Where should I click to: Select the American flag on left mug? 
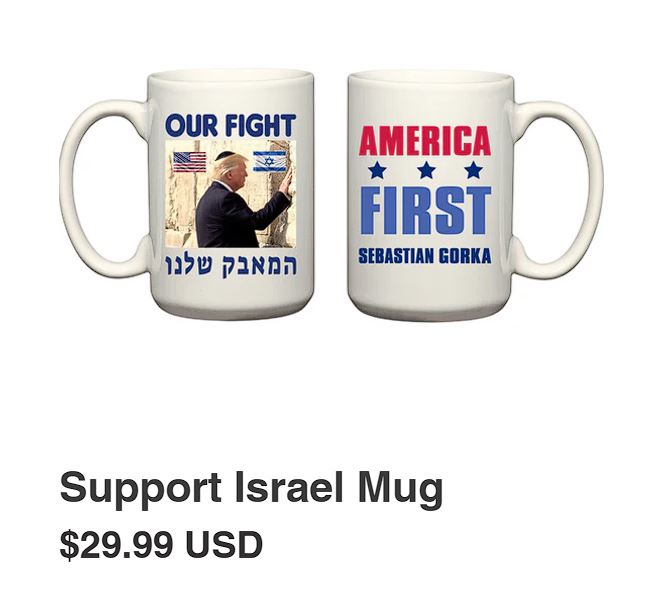click(x=189, y=162)
